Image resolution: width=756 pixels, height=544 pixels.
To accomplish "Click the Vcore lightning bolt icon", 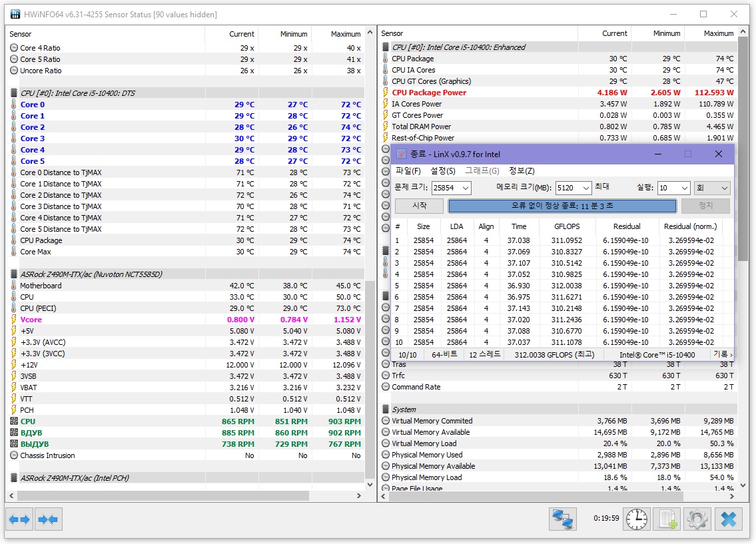I will pyautogui.click(x=13, y=320).
